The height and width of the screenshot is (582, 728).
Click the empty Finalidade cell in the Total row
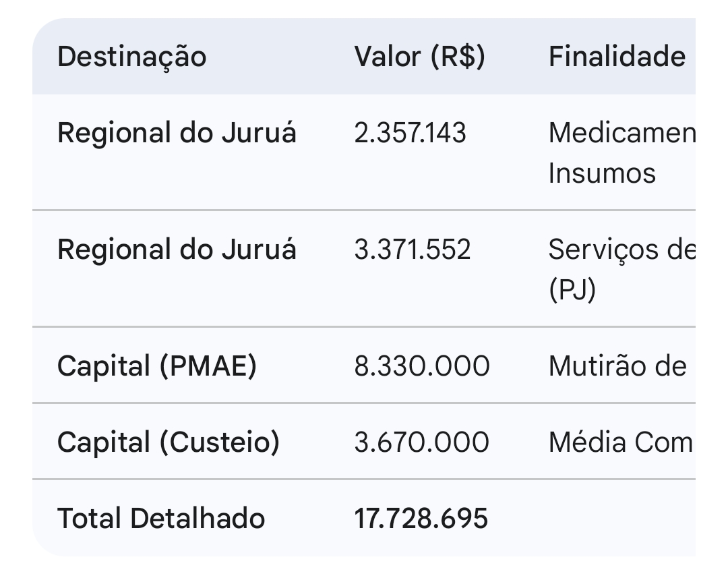click(620, 519)
